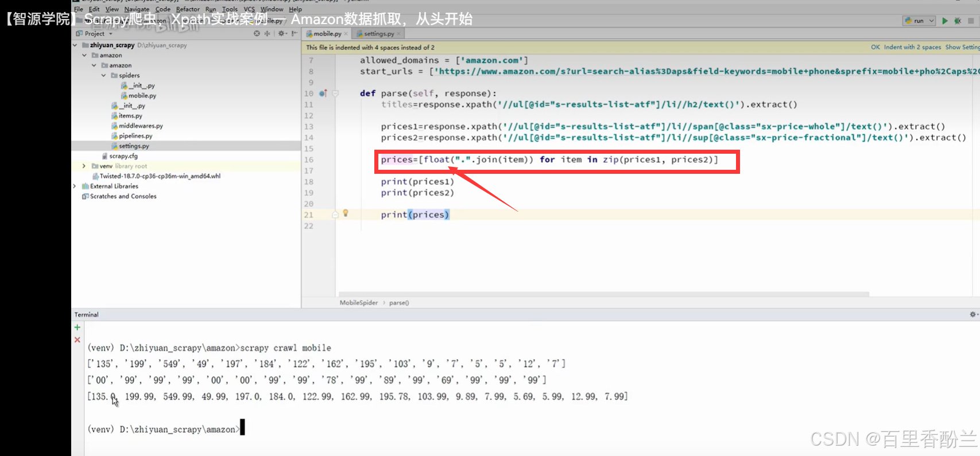980x456 pixels.
Task: Click parse() in the breadcrumb
Action: (x=399, y=302)
